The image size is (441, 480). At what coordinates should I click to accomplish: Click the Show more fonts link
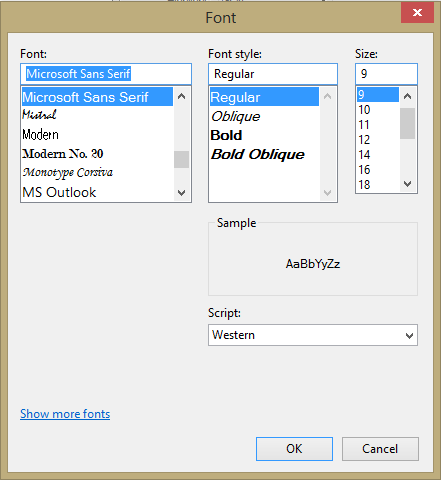point(65,414)
